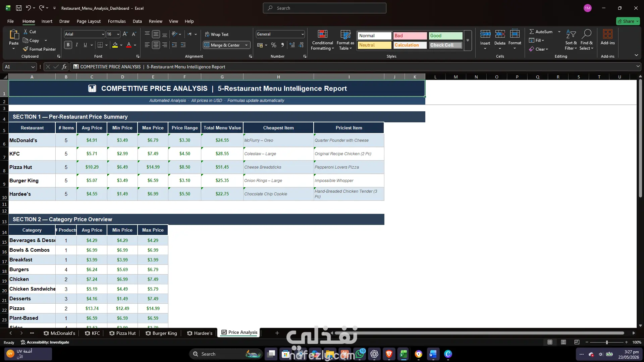Viewport: 644px width, 362px height.
Task: Increase the font size
Action: (x=125, y=34)
